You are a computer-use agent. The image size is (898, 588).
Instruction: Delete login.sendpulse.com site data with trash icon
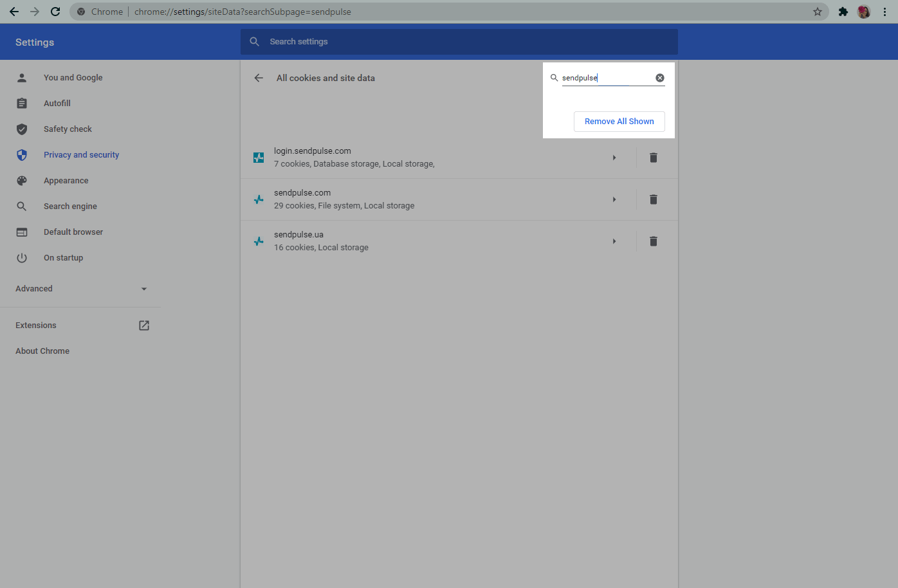tap(653, 158)
